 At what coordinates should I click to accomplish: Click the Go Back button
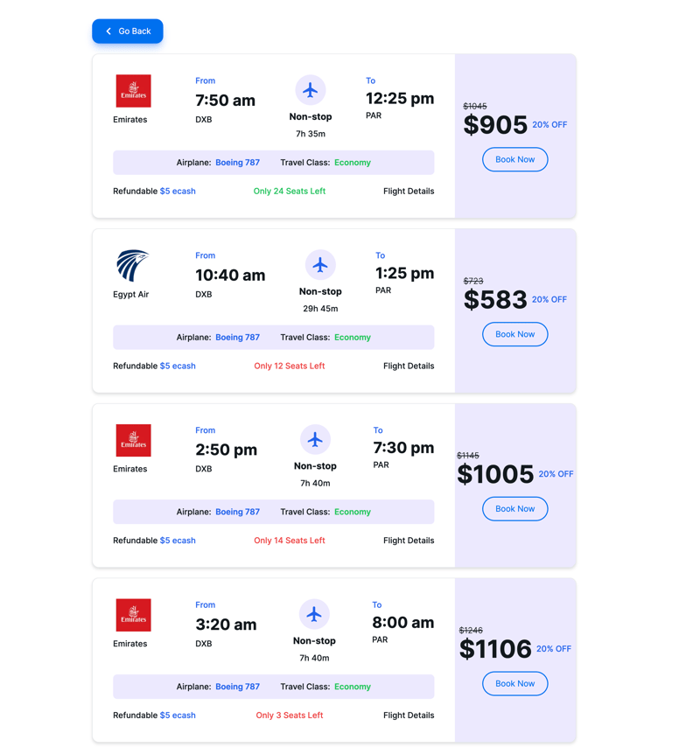[128, 31]
